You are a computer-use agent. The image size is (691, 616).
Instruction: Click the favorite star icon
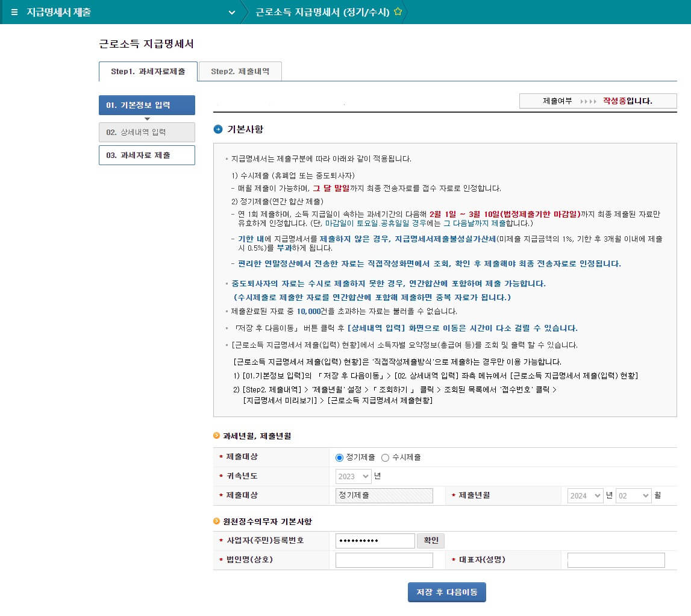coord(398,12)
